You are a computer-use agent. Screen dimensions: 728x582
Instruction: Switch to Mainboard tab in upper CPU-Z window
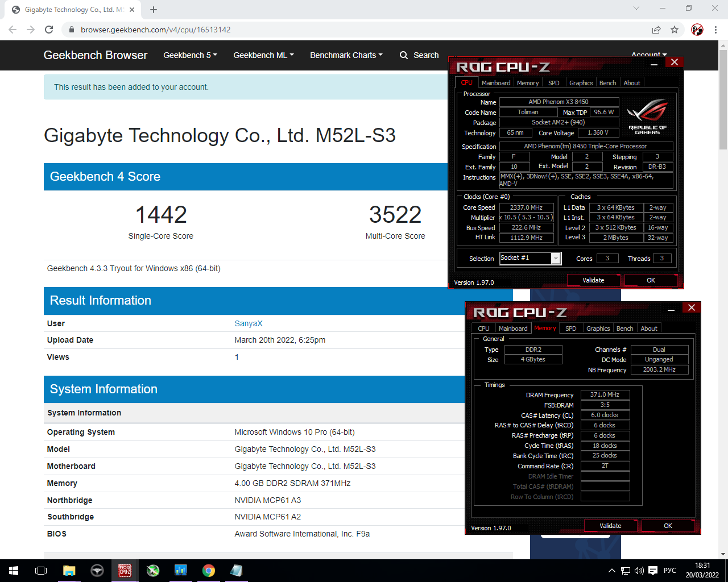click(x=496, y=83)
